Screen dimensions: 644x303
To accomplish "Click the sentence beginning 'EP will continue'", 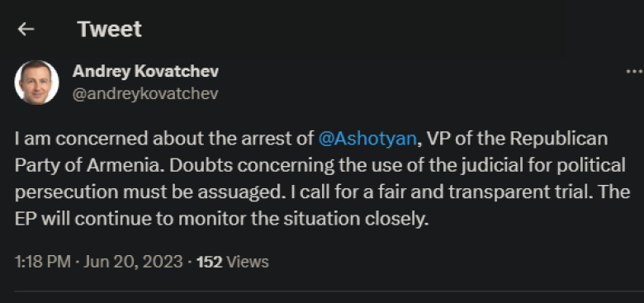I will 222,219.
